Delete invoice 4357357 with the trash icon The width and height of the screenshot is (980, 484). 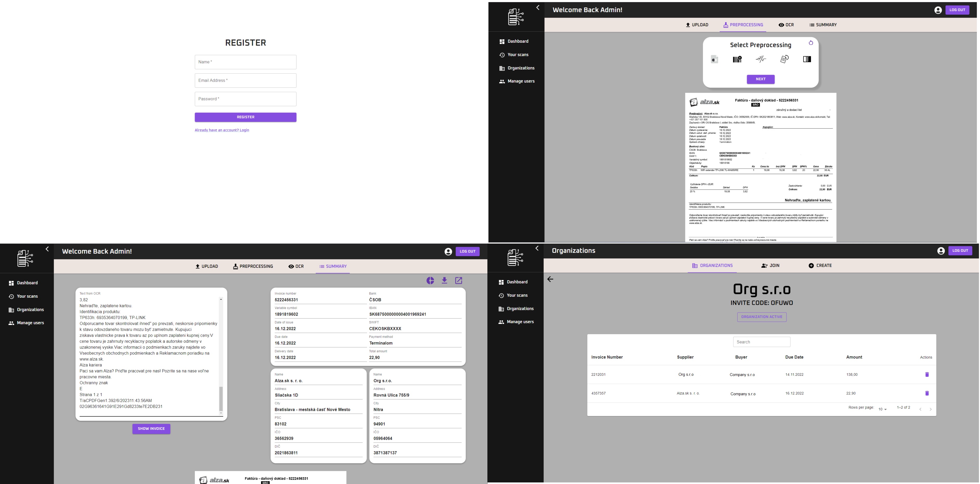(x=927, y=393)
